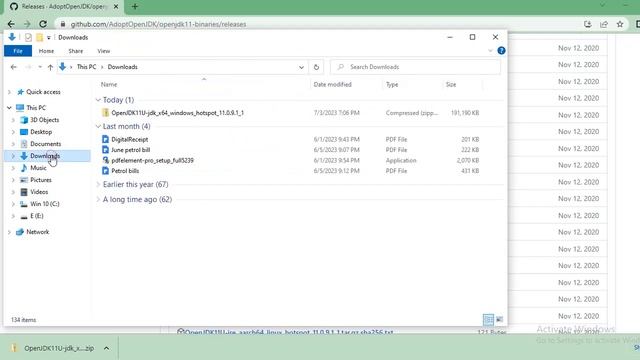Open Music in the sidebar
Image resolution: width=640 pixels, height=360 pixels.
coord(38,168)
